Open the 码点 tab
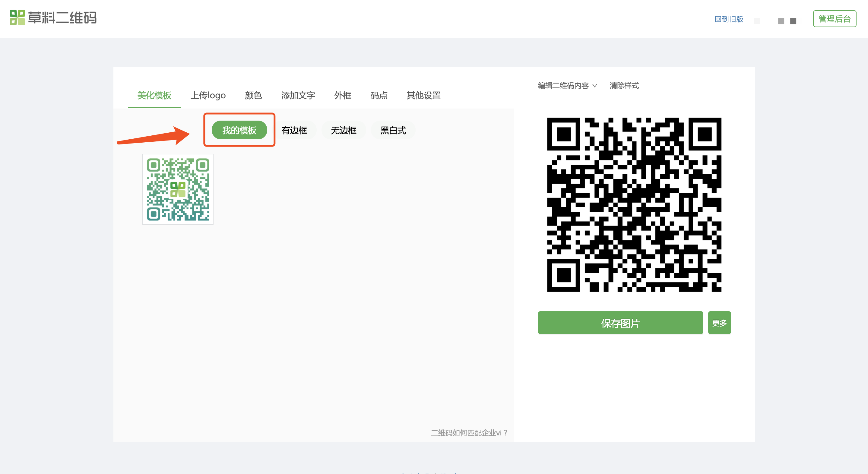868x474 pixels. point(379,95)
